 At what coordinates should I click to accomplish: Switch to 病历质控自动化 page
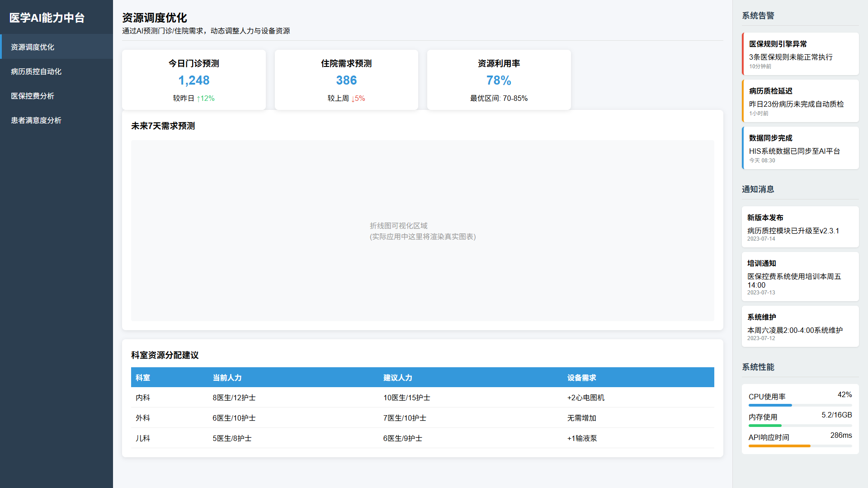point(36,71)
